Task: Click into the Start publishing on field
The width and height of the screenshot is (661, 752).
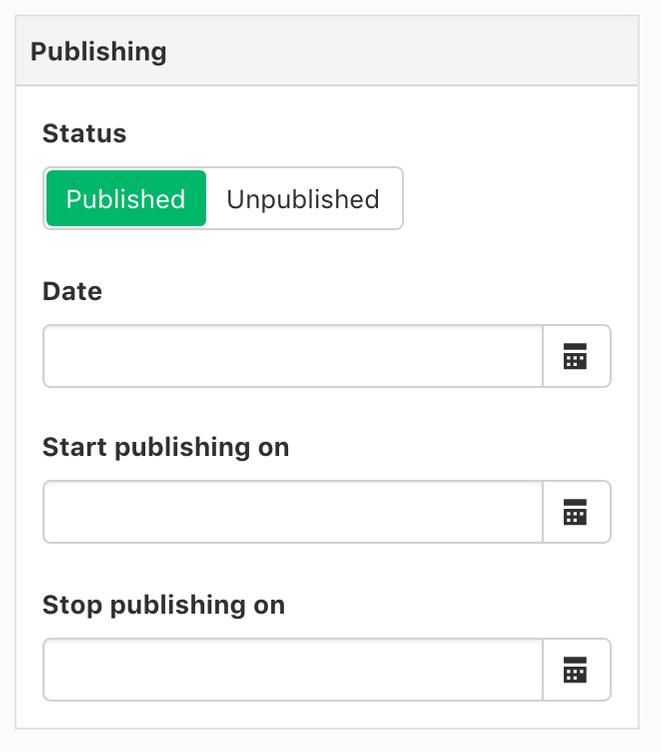Action: coord(293,512)
